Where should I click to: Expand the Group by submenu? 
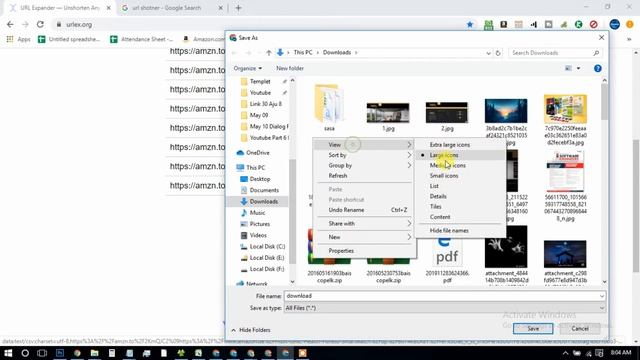364,165
